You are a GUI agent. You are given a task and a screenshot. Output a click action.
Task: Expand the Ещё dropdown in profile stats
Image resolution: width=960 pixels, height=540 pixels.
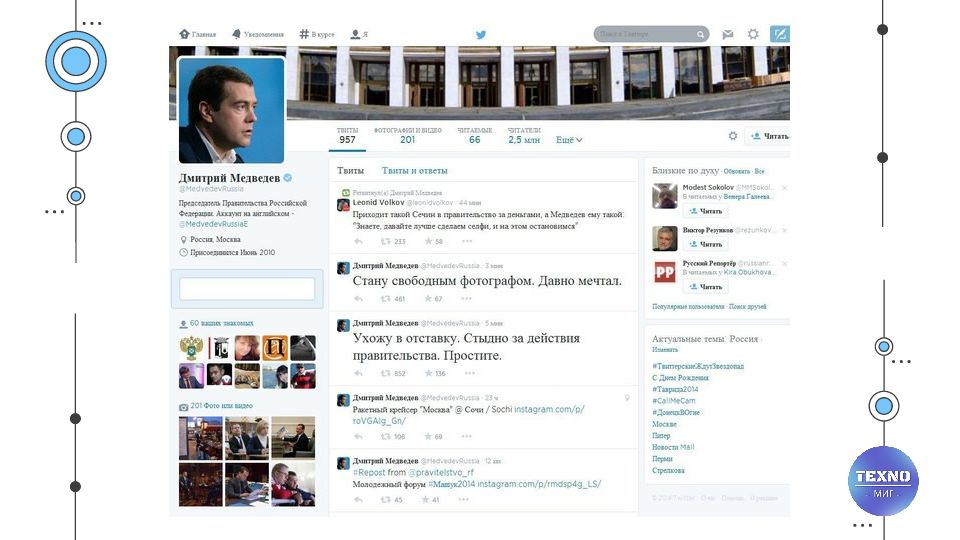(x=569, y=140)
